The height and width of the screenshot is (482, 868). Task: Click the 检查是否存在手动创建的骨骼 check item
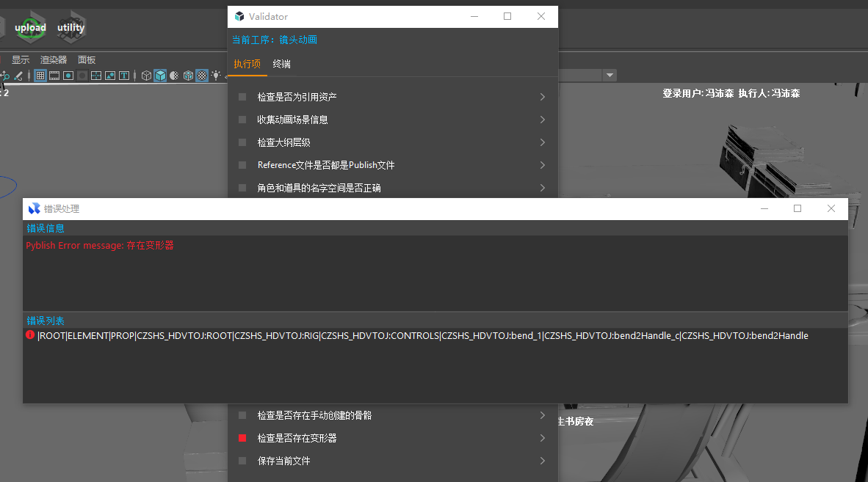coord(314,415)
